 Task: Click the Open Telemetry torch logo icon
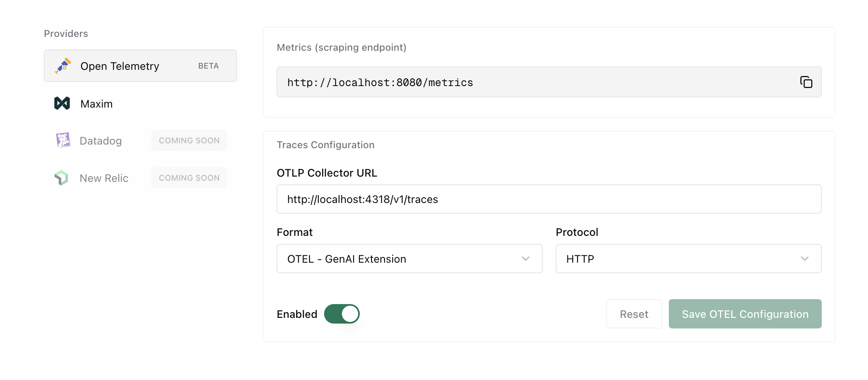click(62, 65)
